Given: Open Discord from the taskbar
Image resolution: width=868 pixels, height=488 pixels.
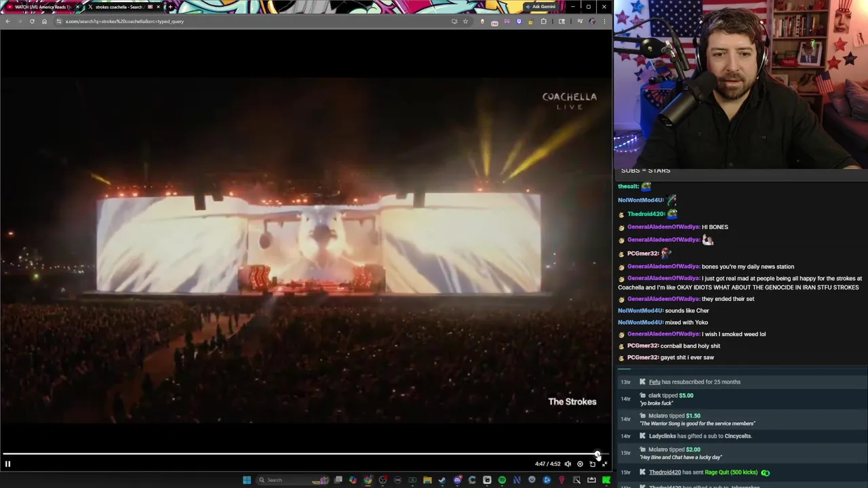Looking at the screenshot, I should pos(457,480).
